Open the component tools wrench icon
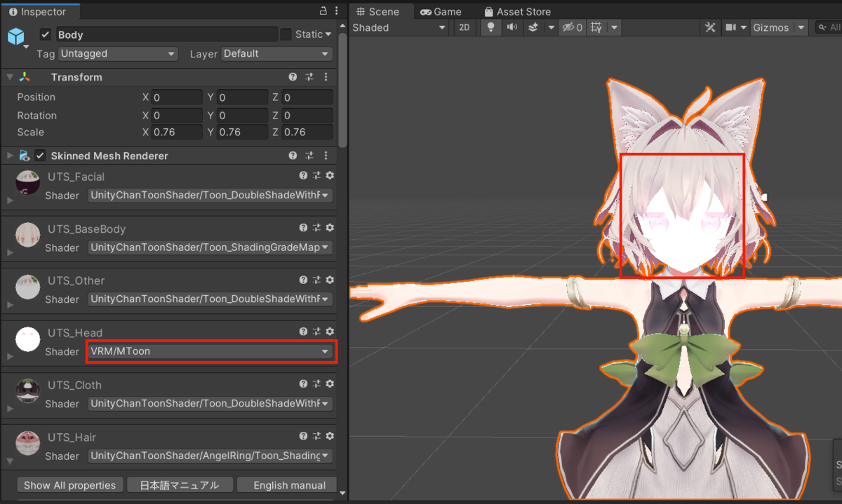The height and width of the screenshot is (504, 842). [x=710, y=27]
